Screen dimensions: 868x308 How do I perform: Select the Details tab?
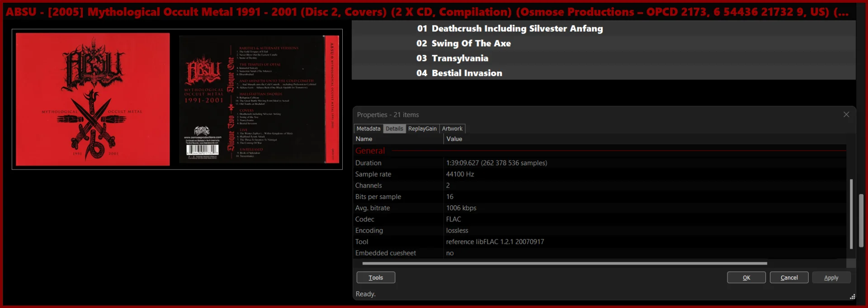(x=394, y=129)
